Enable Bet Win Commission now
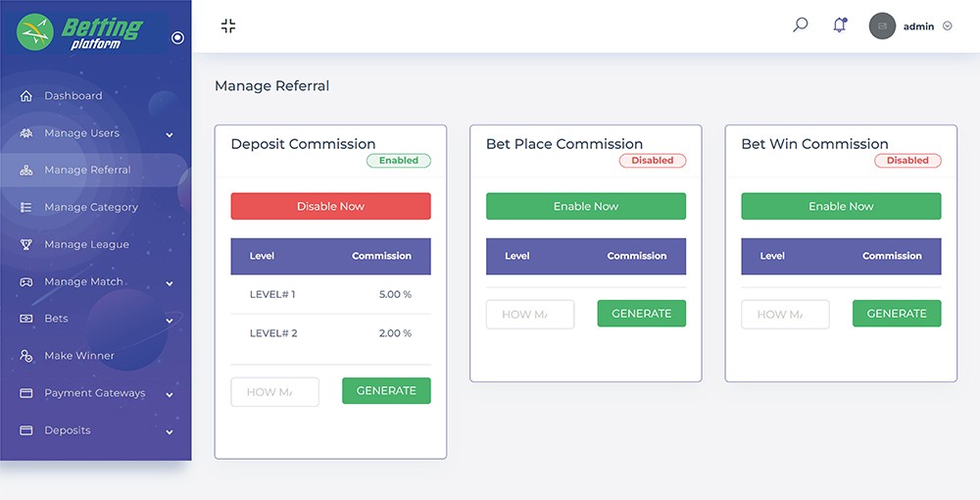The width and height of the screenshot is (980, 500). [841, 207]
